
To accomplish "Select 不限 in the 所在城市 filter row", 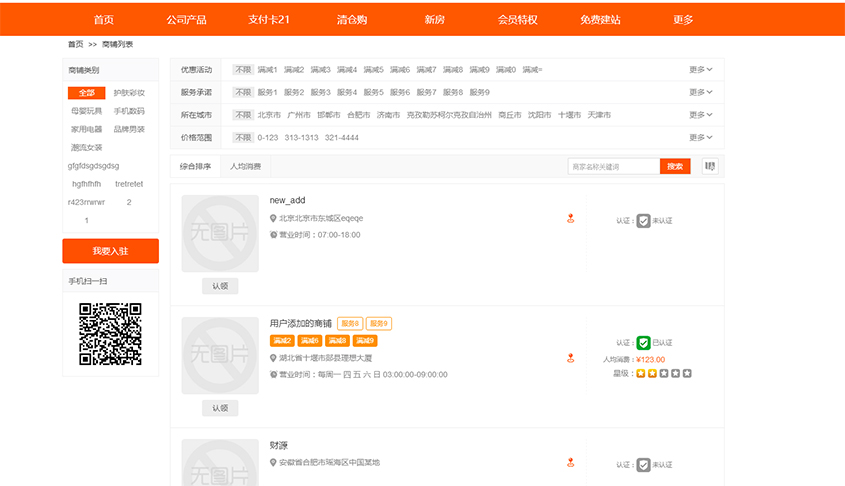I will point(243,115).
